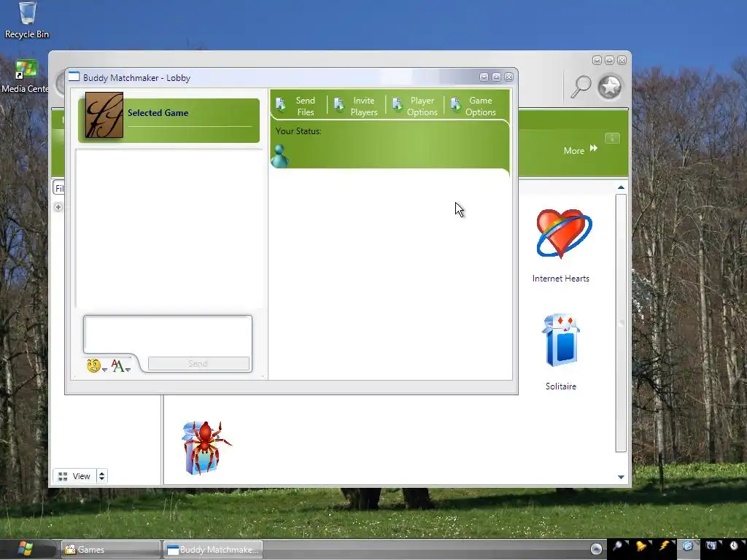747x560 pixels.
Task: Click the Buddy Matchmaker window title icon
Action: 74,77
